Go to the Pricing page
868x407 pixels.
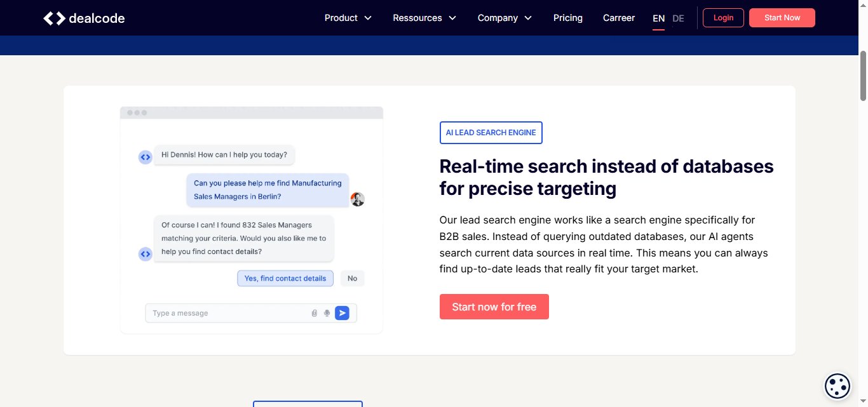pos(567,18)
